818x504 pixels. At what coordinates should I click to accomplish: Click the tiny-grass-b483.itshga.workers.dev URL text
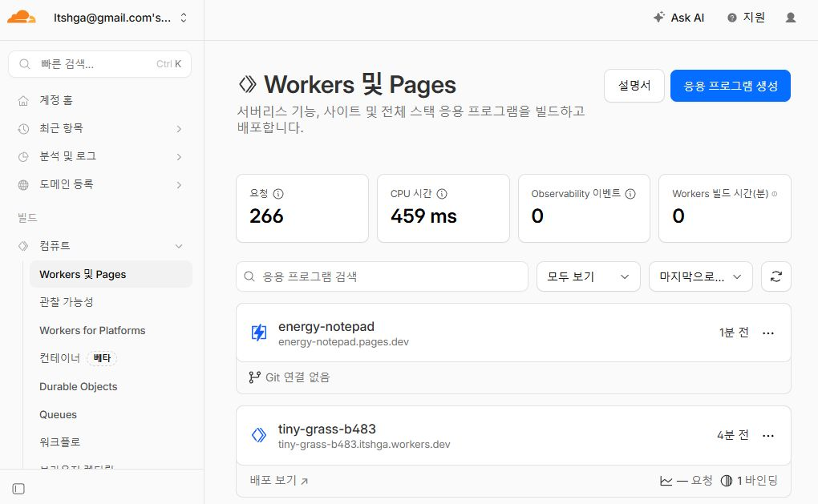364,445
